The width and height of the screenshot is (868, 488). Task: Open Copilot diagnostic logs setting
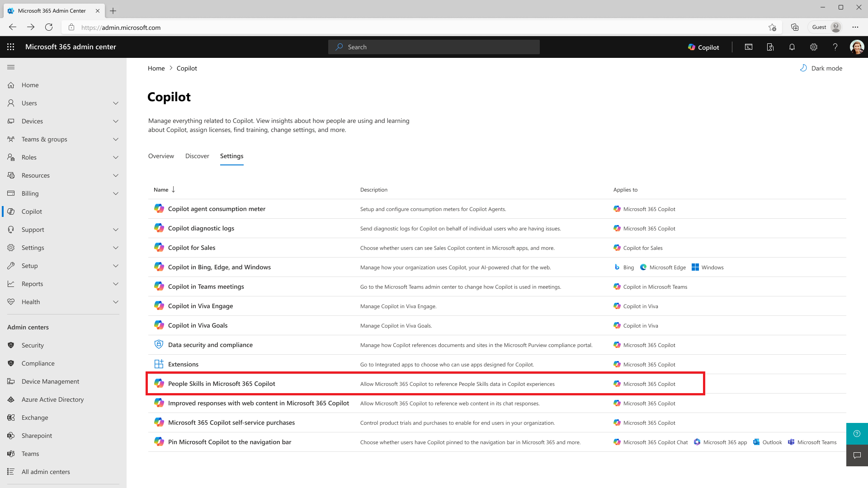point(201,228)
